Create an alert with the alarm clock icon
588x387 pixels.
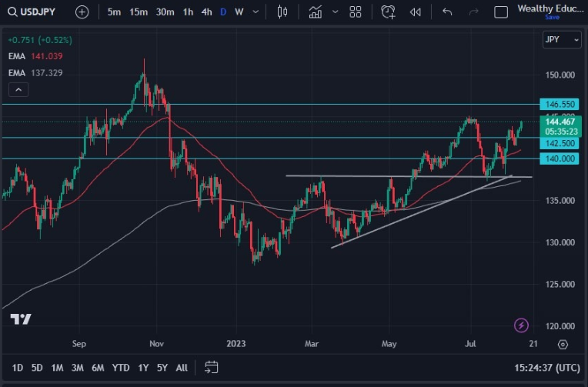tap(389, 12)
